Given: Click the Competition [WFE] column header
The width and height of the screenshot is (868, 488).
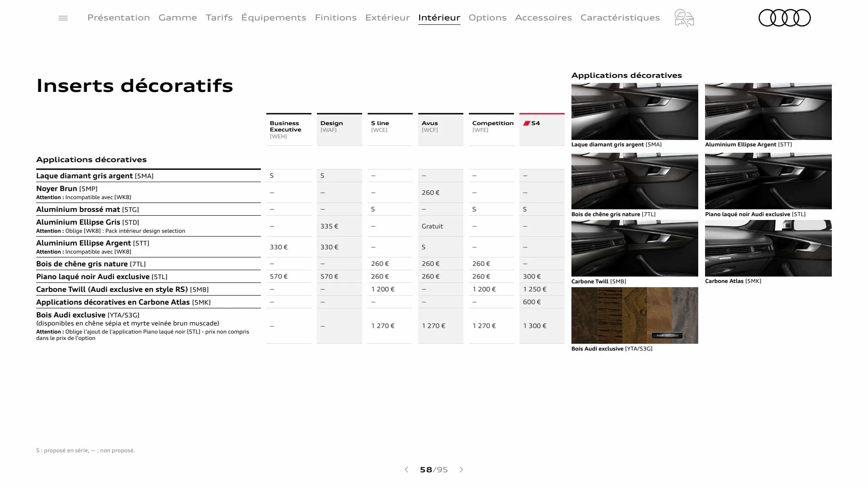Looking at the screenshot, I should click(491, 129).
